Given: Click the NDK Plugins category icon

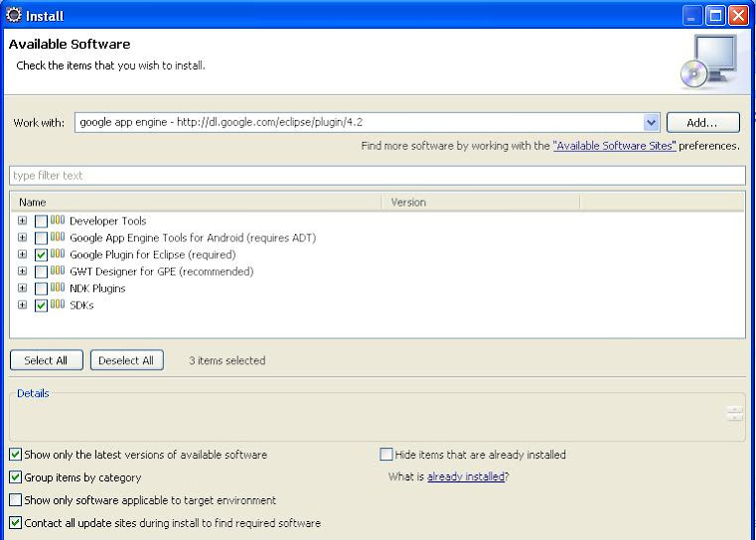Looking at the screenshot, I should 58,288.
